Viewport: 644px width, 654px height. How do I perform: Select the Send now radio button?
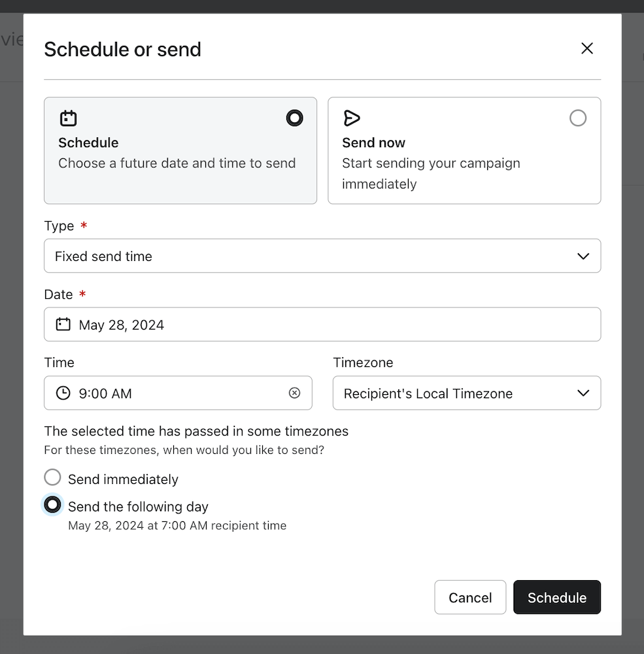(578, 118)
